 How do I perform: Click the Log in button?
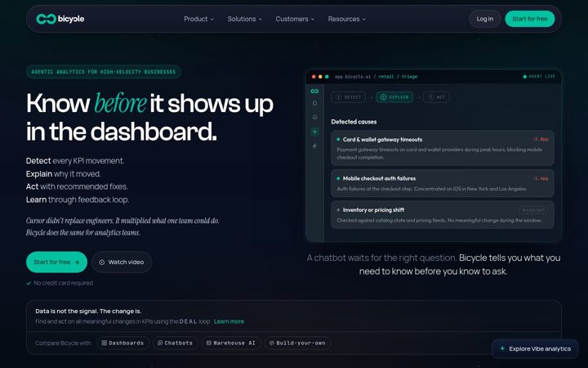click(x=485, y=19)
